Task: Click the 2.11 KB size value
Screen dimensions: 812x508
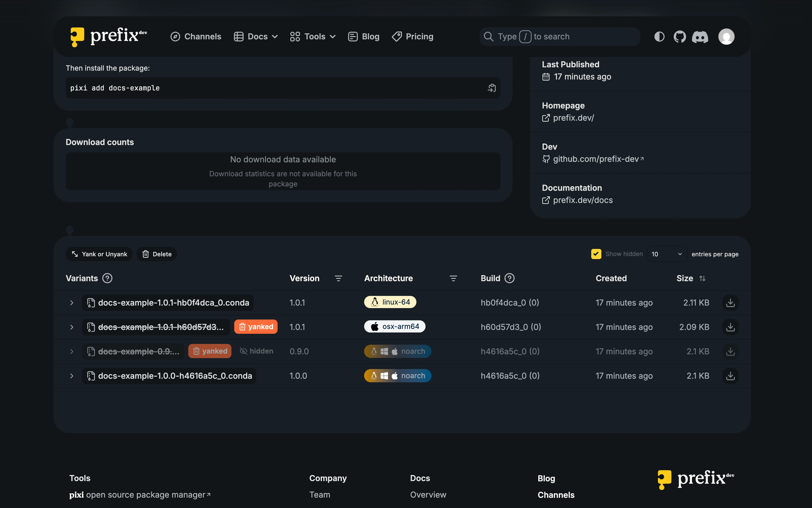Action: tap(696, 303)
